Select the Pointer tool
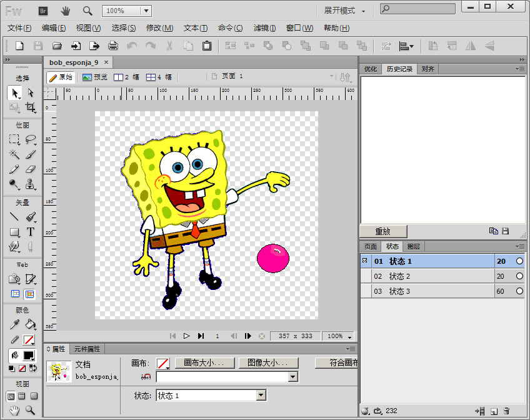The height and width of the screenshot is (420, 530). pyautogui.click(x=15, y=93)
